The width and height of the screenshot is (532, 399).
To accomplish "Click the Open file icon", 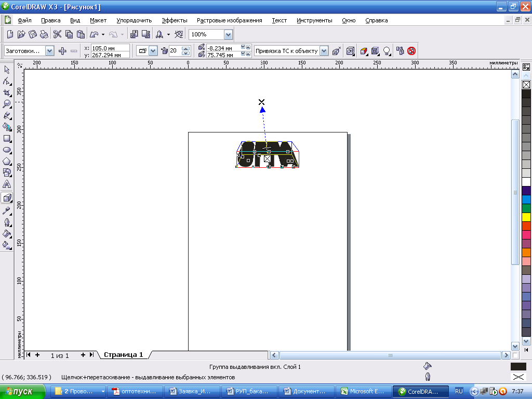I will [x=21, y=34].
